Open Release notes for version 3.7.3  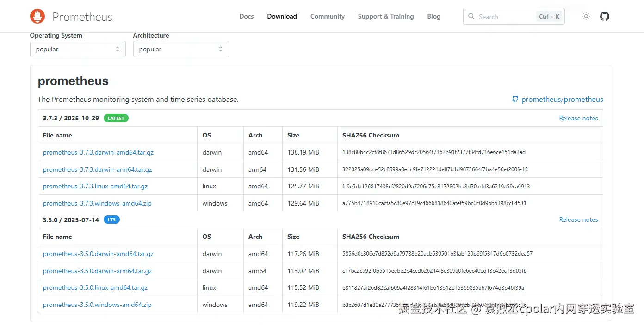[578, 118]
